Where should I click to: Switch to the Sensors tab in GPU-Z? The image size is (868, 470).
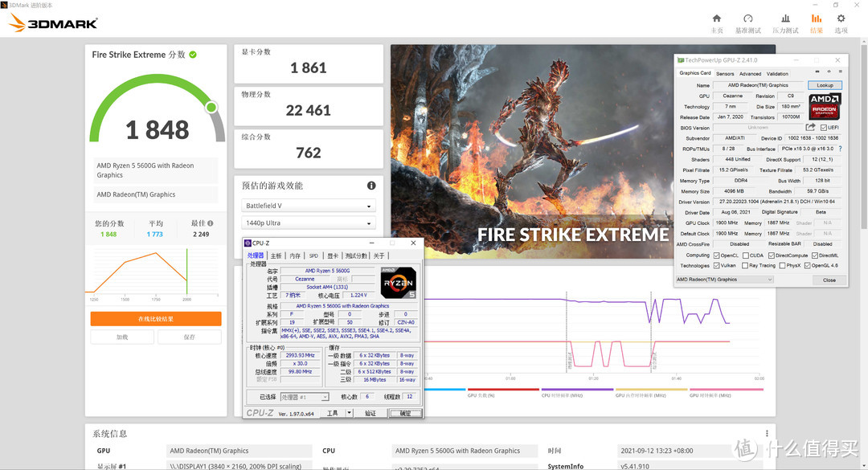point(725,73)
